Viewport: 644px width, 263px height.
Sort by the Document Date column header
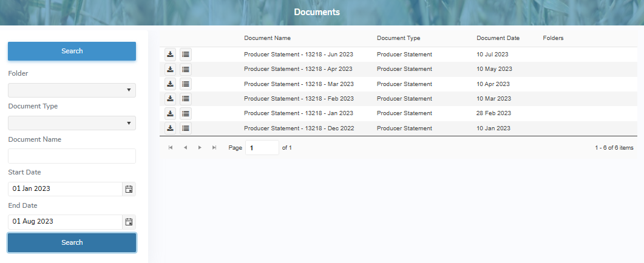pyautogui.click(x=498, y=38)
